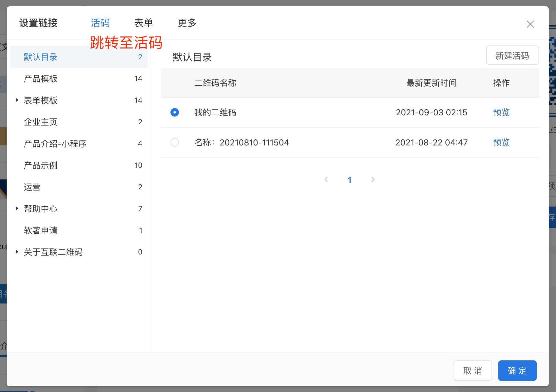556x392 pixels.
Task: Select the 我的二维码 radio button
Action: 175,112
